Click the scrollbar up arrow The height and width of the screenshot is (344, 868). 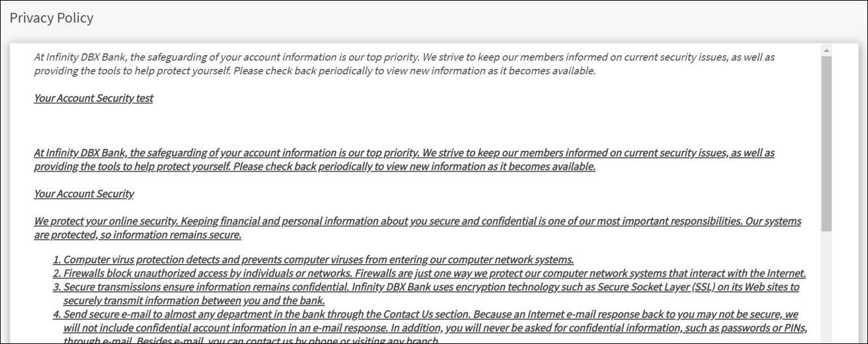[826, 50]
